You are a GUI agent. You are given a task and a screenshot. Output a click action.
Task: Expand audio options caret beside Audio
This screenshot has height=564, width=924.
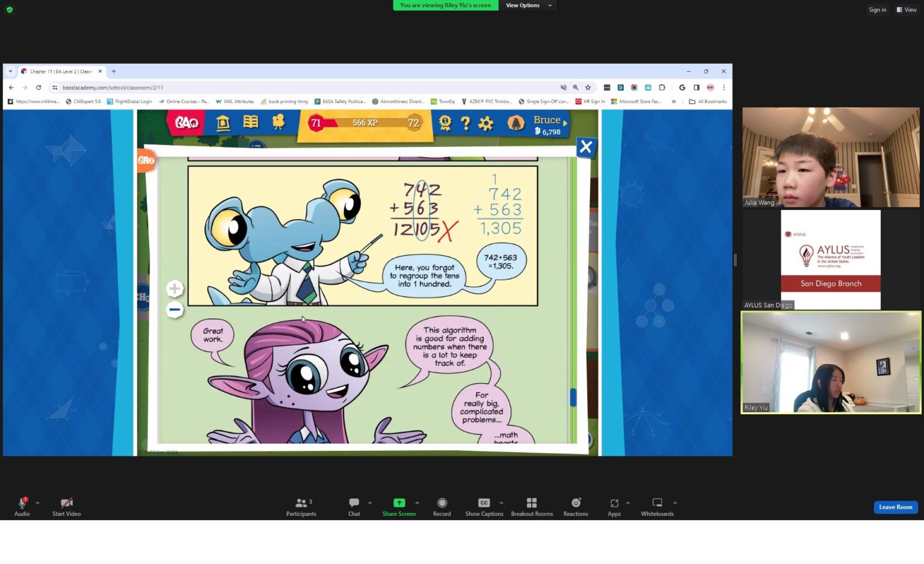pos(37,503)
